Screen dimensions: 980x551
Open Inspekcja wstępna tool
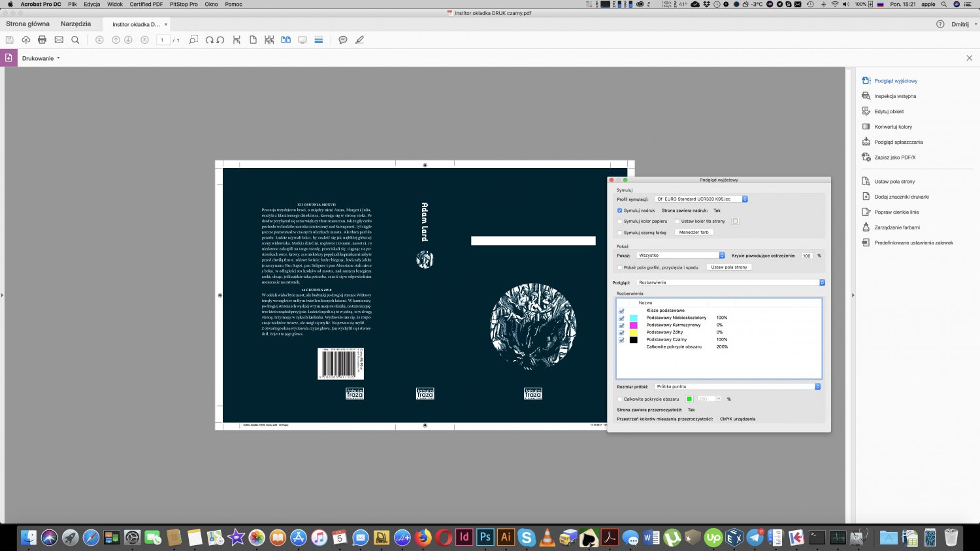click(x=889, y=96)
